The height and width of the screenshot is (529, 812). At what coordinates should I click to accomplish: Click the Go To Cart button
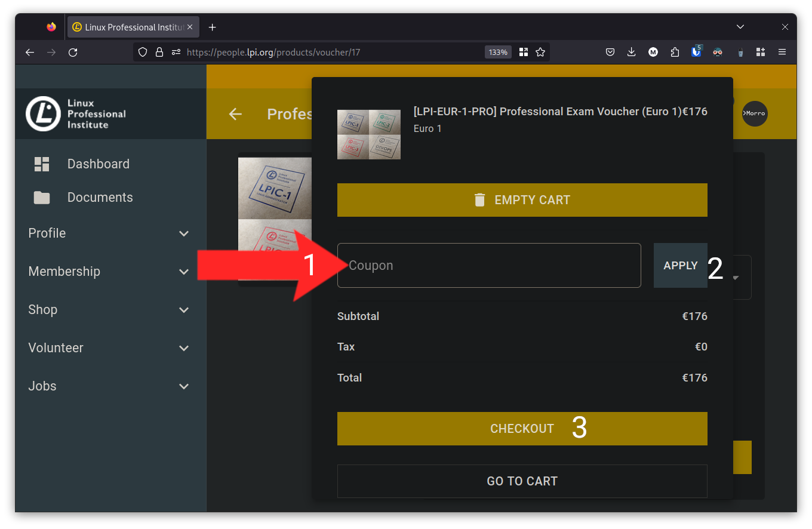[x=522, y=481]
